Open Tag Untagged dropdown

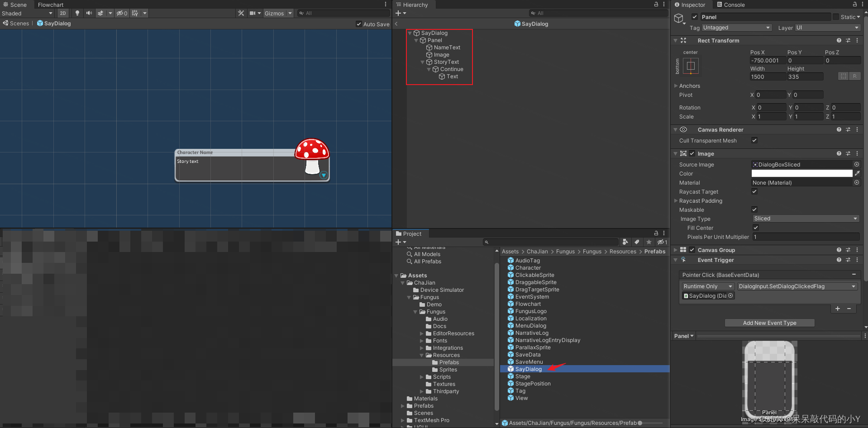[x=736, y=28]
